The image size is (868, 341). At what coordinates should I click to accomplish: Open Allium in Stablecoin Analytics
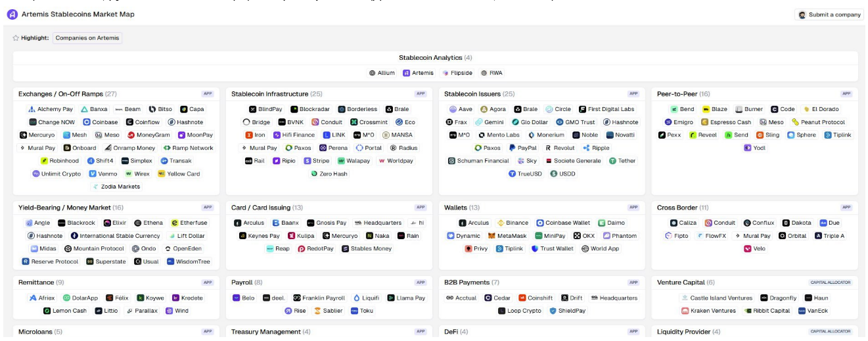pos(382,73)
